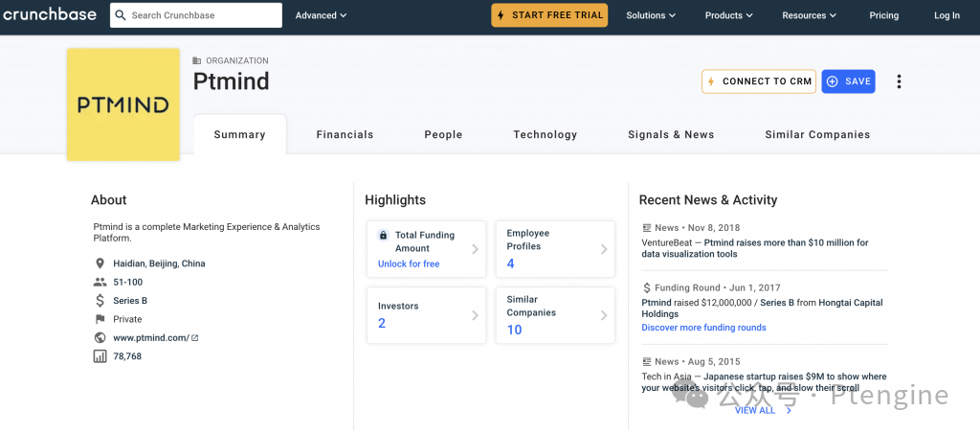Image resolution: width=980 pixels, height=434 pixels.
Task: Click the Unlock for free link
Action: 409,264
